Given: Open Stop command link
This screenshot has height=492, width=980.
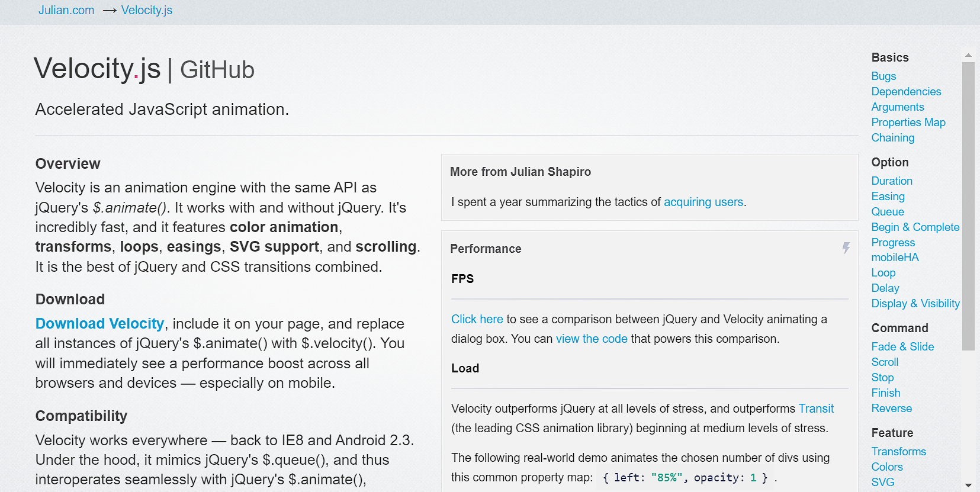Looking at the screenshot, I should pyautogui.click(x=882, y=377).
